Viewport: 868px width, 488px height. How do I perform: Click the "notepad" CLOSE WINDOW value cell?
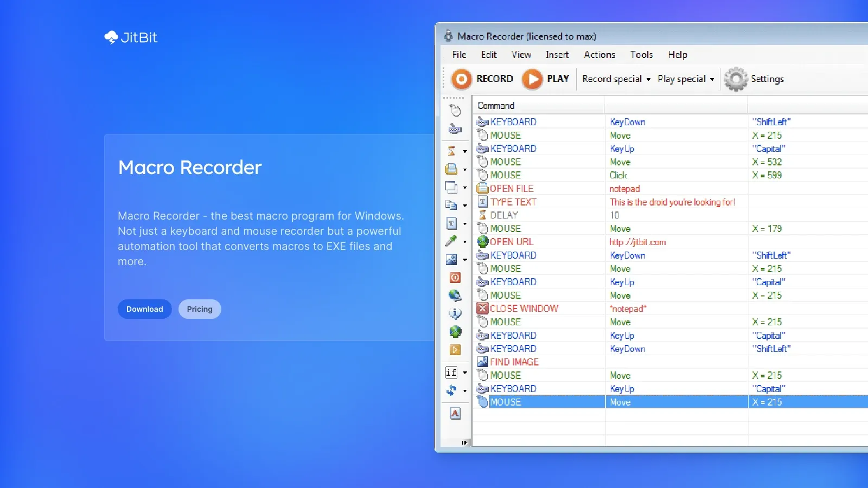tap(628, 309)
